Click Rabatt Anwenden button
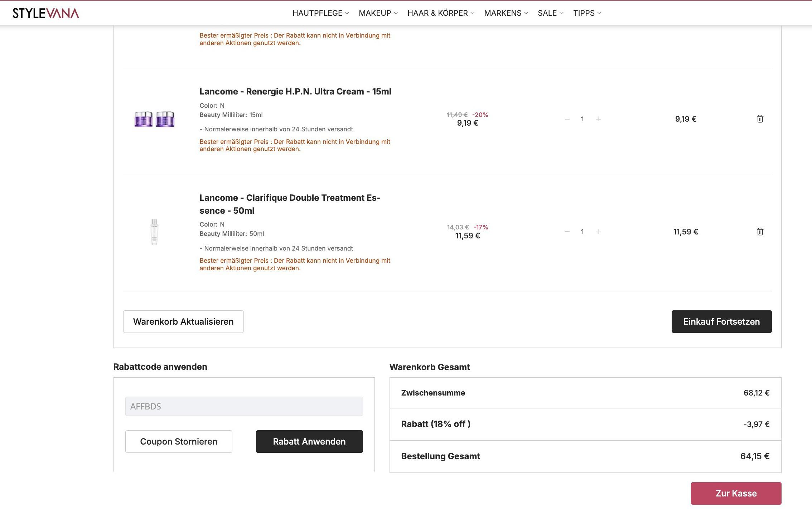This screenshot has height=509, width=812. (309, 441)
